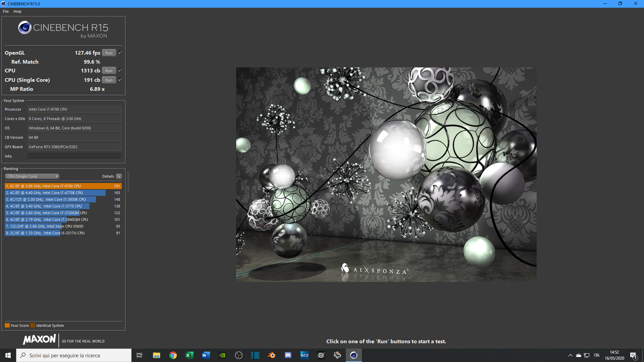Viewport: 644px width, 362px height.
Task: Open the clock and date flyout
Action: pos(614,355)
